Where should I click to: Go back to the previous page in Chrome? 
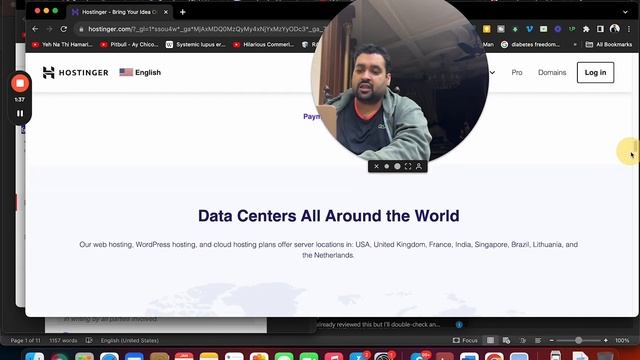35,29
